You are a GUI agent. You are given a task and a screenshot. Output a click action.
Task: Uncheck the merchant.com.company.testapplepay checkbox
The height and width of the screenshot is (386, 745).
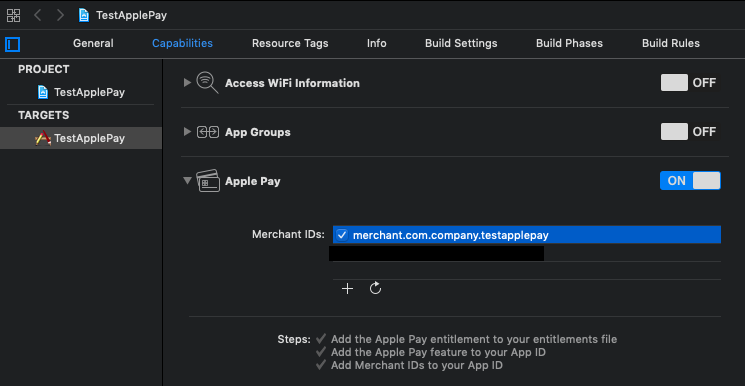tap(342, 235)
